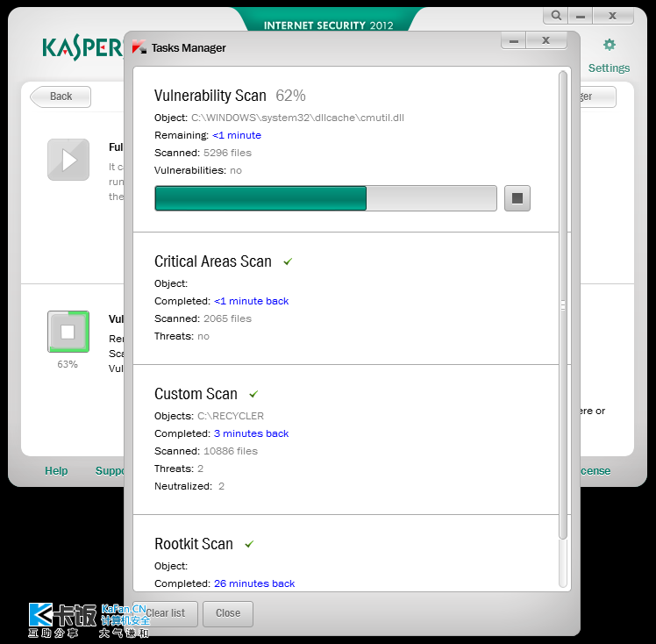The image size is (656, 644).
Task: Open Help link in main window
Action: 56,471
